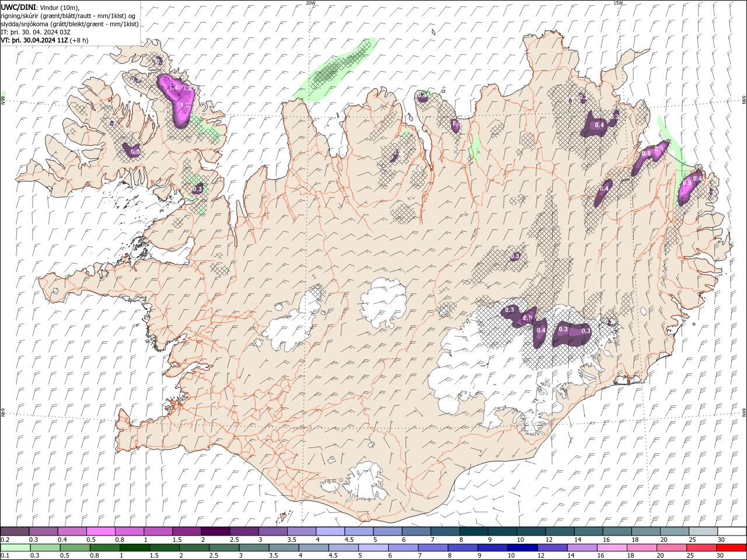Viewport: 747px width, 560px height.
Task: Pick the pale green 0.1 swatch on lower scale
Action: 15,548
